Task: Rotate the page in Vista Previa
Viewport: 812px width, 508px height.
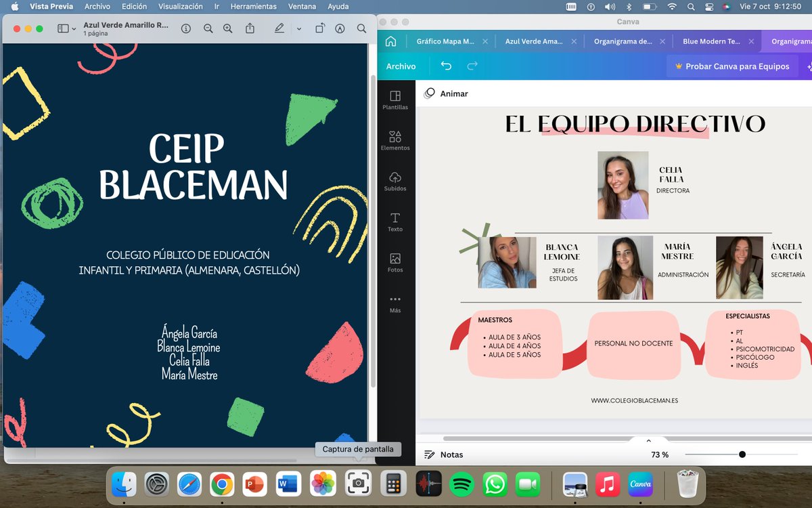Action: tap(320, 28)
